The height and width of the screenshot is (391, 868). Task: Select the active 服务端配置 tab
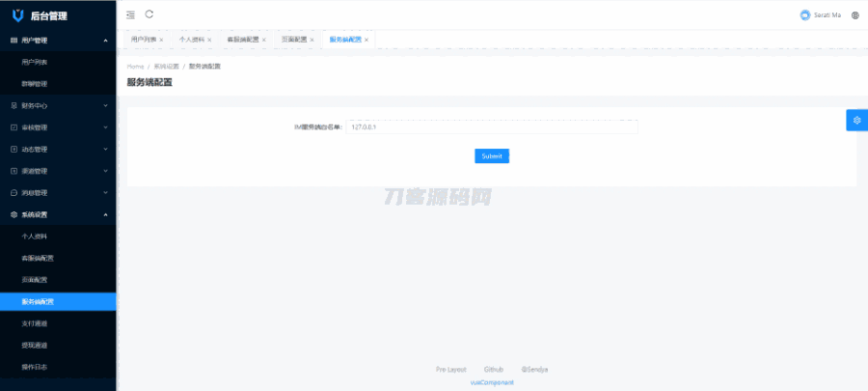[x=345, y=40]
